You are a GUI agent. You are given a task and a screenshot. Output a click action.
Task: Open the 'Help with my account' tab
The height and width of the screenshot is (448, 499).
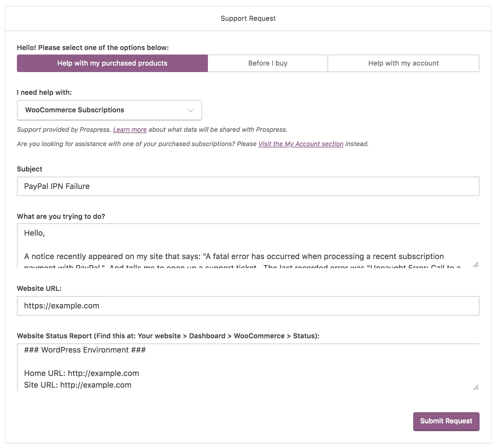tap(403, 63)
